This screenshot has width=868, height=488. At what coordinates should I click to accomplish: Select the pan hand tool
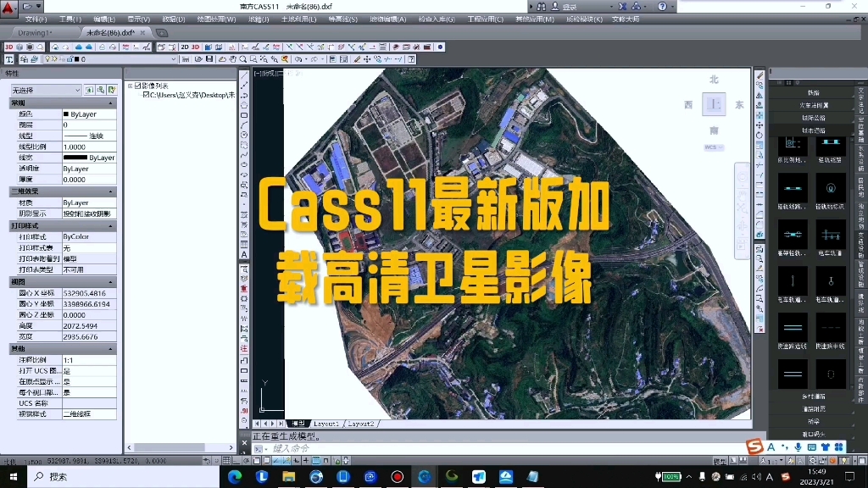click(x=232, y=59)
